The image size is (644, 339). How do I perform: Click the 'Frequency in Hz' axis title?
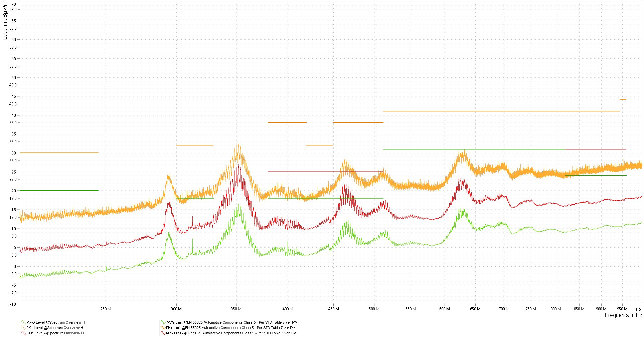623,315
